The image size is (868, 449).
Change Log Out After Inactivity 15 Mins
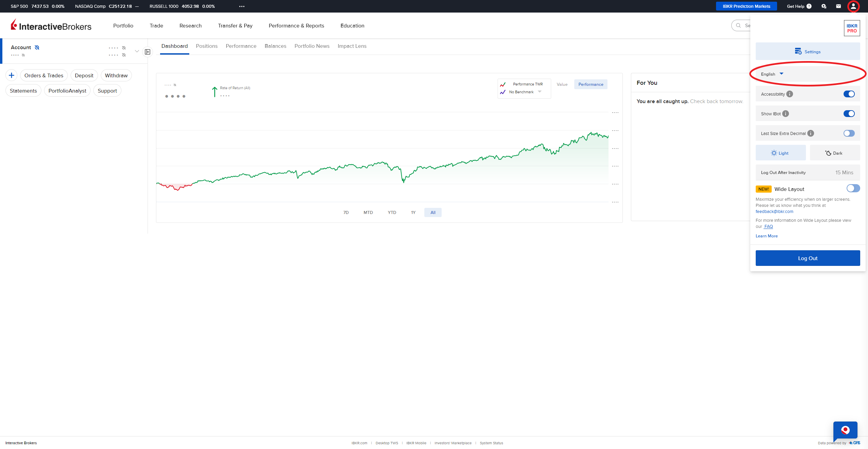pyautogui.click(x=808, y=172)
